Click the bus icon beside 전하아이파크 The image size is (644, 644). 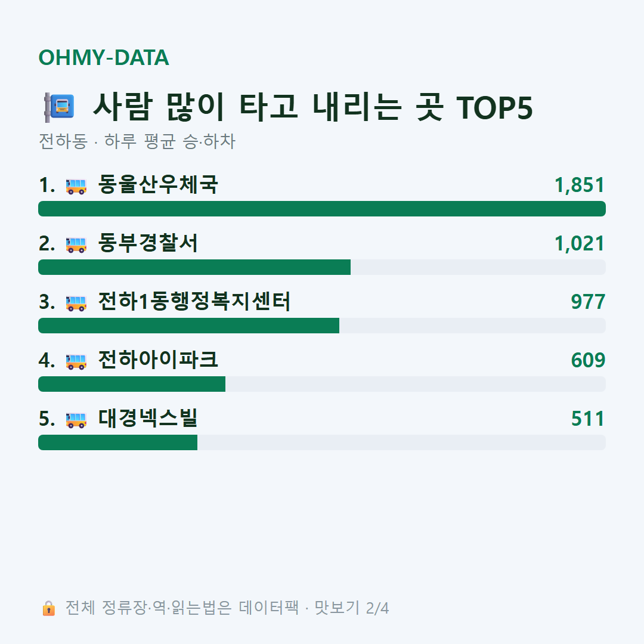point(76,361)
